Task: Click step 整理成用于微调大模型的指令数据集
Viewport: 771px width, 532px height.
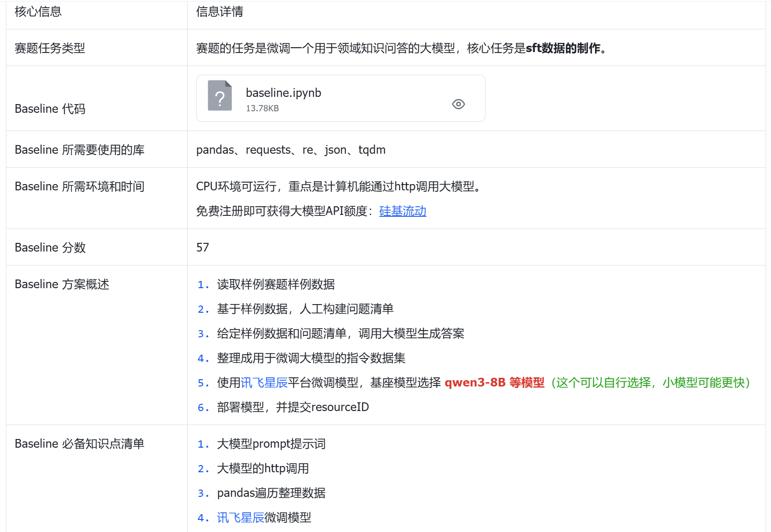Action: tap(311, 358)
